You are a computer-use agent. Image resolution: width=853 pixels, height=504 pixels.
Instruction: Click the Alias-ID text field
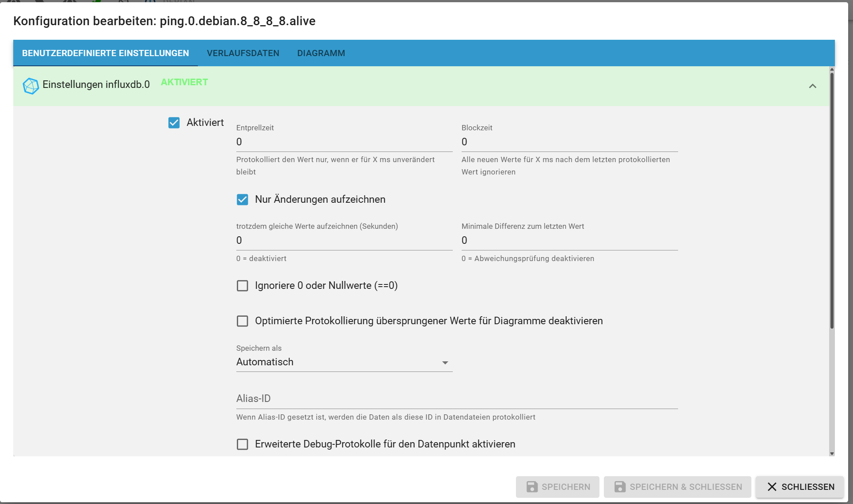[456, 399]
